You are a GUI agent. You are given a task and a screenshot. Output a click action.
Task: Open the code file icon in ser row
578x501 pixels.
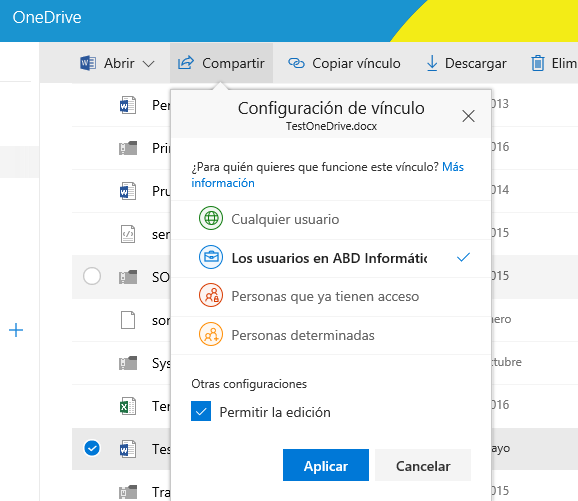pos(128,234)
